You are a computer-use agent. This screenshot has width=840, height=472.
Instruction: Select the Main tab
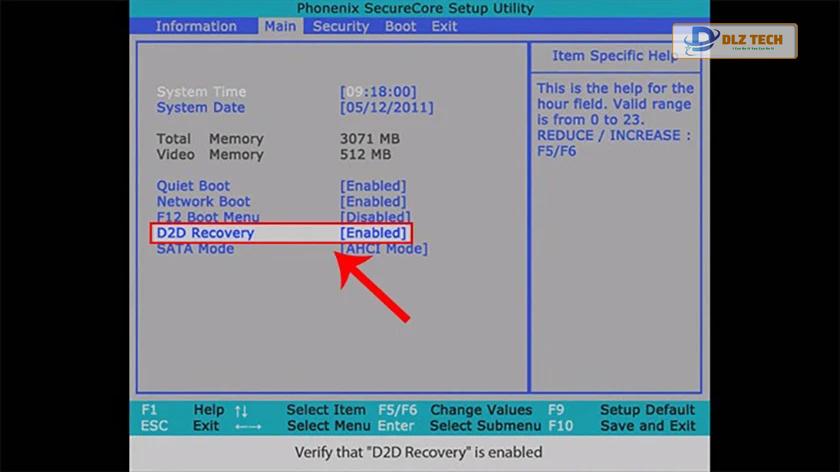point(280,26)
